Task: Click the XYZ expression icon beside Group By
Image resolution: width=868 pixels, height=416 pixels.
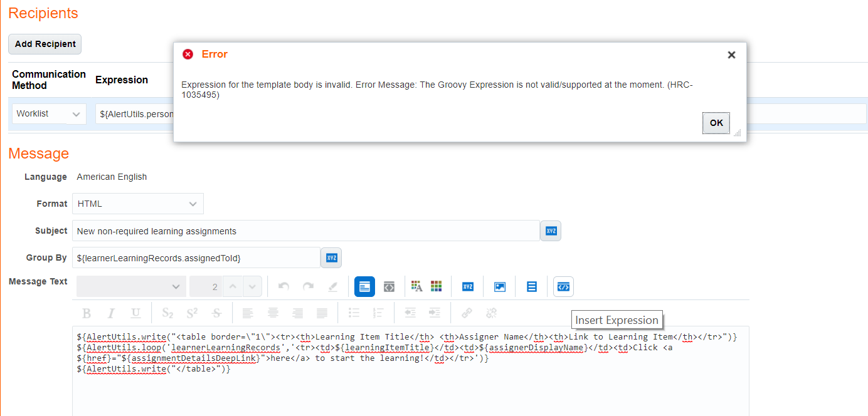Action: pyautogui.click(x=331, y=257)
